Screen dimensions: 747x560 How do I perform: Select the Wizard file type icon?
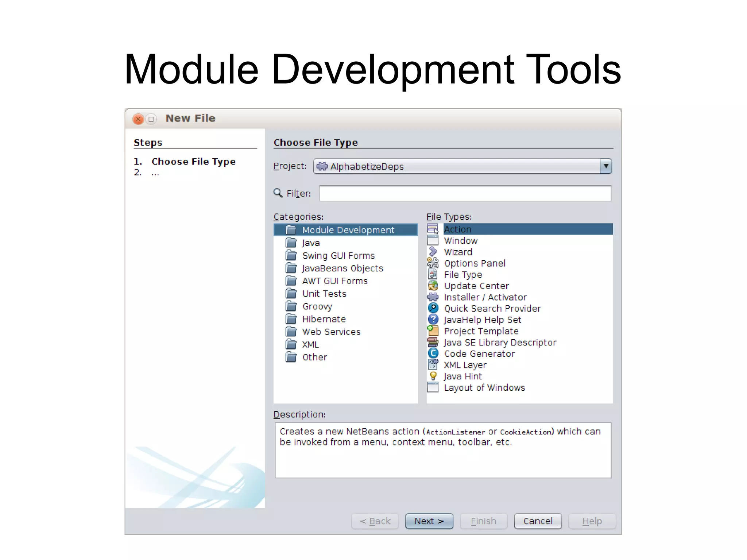coord(433,252)
